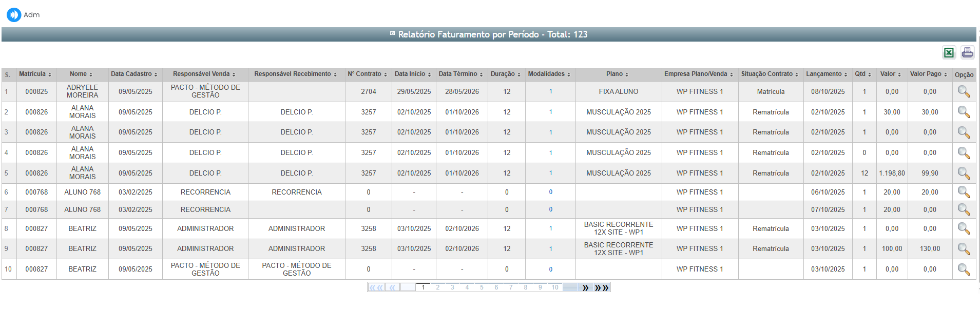Sort table by Matrícula column

click(x=35, y=74)
